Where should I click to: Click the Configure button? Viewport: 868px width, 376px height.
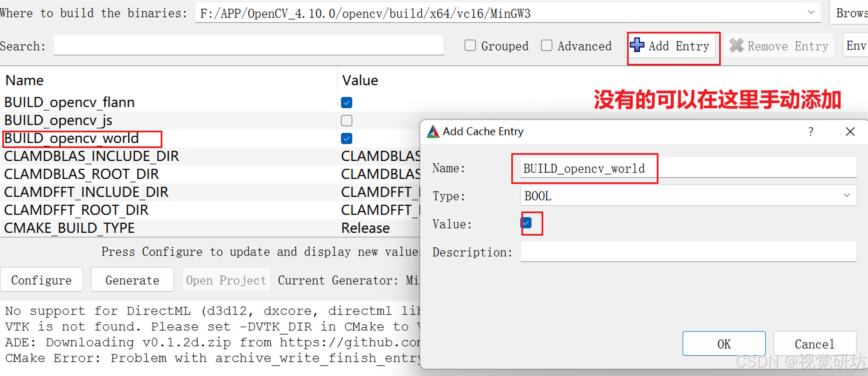coord(42,280)
